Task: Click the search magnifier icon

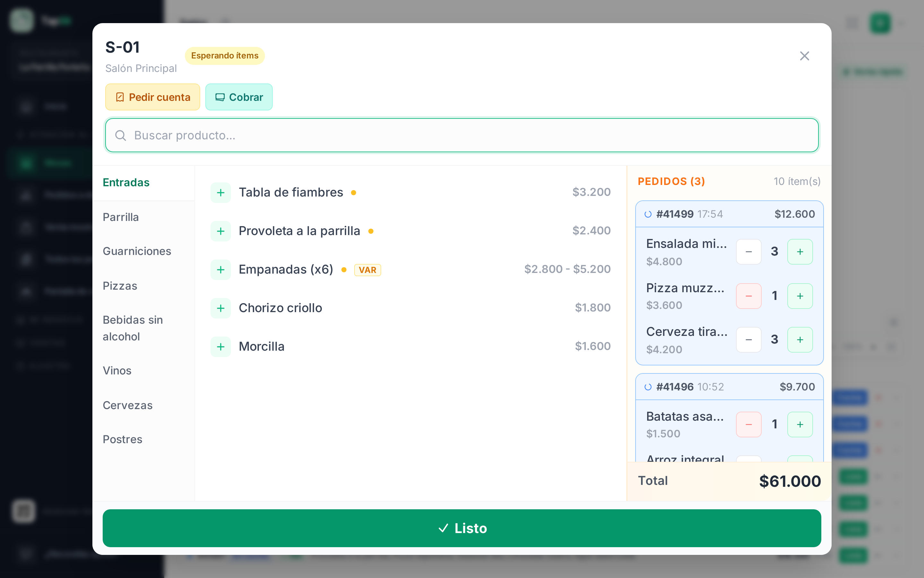Action: [121, 135]
